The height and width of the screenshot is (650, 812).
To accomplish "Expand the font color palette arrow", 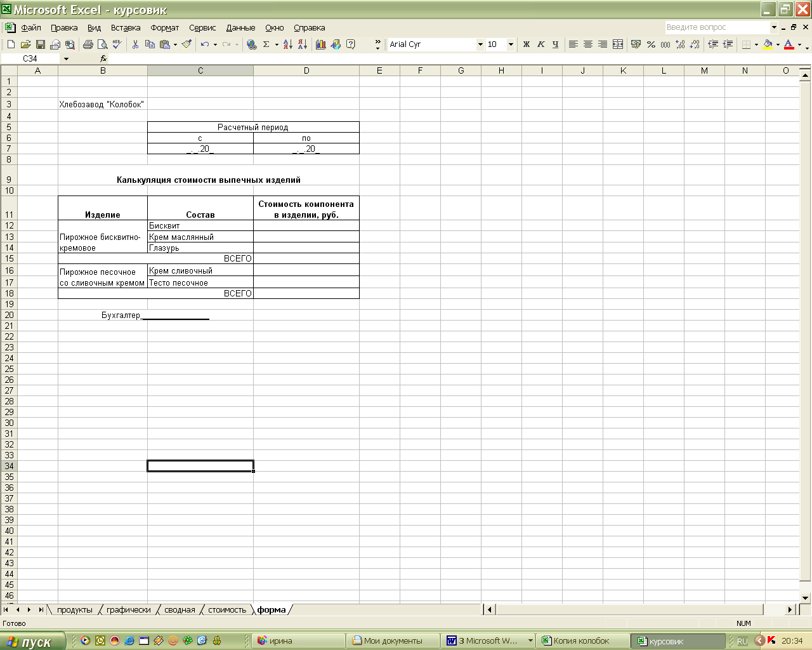I will 799,44.
